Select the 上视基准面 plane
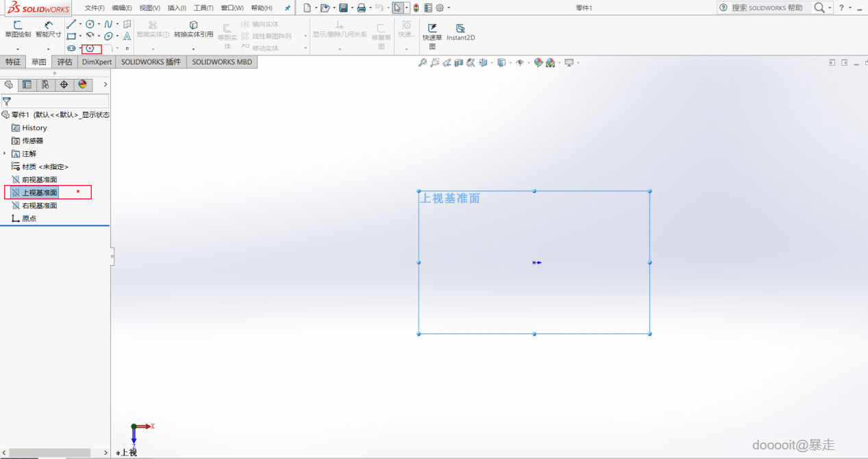 34,193
